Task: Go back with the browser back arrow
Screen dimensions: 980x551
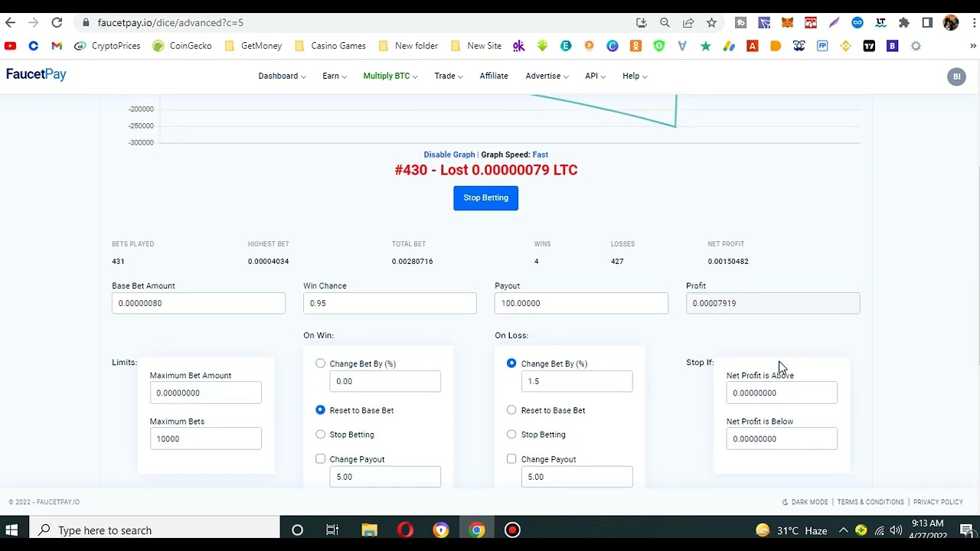Action: pyautogui.click(x=11, y=23)
